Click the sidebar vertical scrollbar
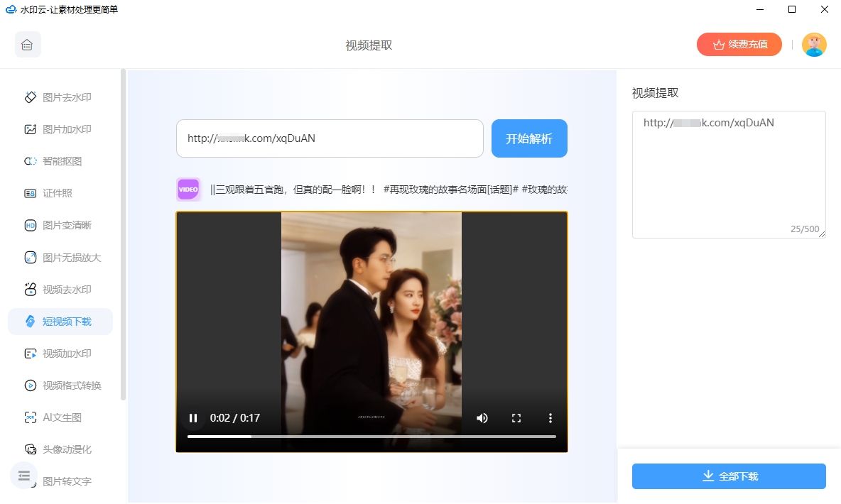Viewport: 841px width, 504px height. (123, 235)
